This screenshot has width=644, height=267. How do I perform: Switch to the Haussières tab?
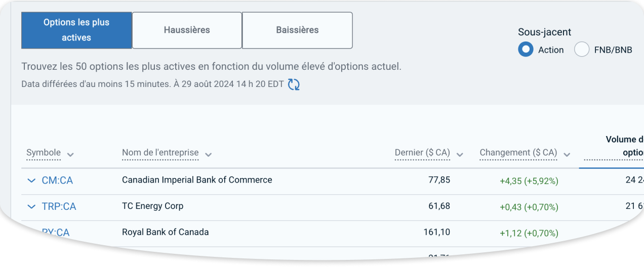pyautogui.click(x=187, y=30)
